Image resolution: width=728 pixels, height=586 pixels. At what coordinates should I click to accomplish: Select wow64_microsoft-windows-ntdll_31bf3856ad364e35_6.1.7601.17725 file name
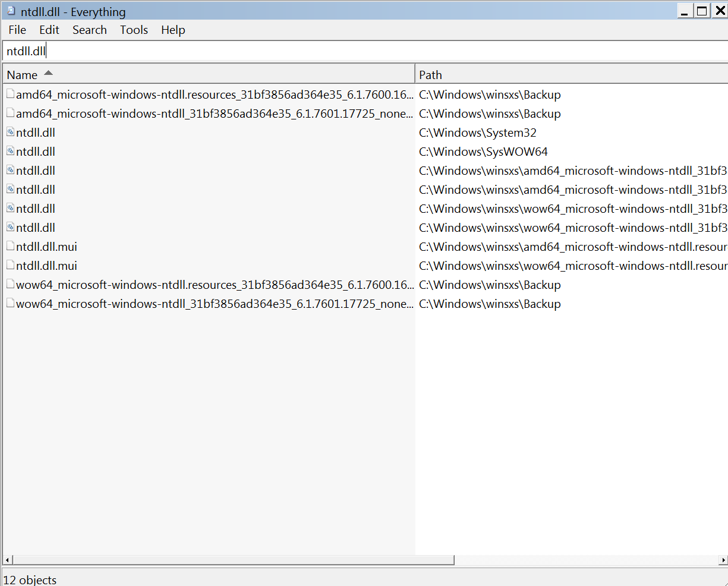tap(215, 304)
